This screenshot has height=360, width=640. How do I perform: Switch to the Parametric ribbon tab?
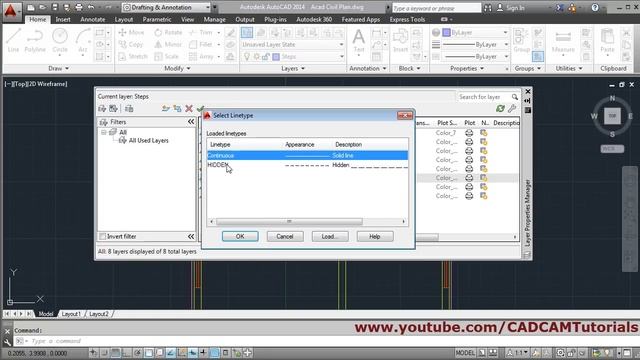click(x=157, y=19)
